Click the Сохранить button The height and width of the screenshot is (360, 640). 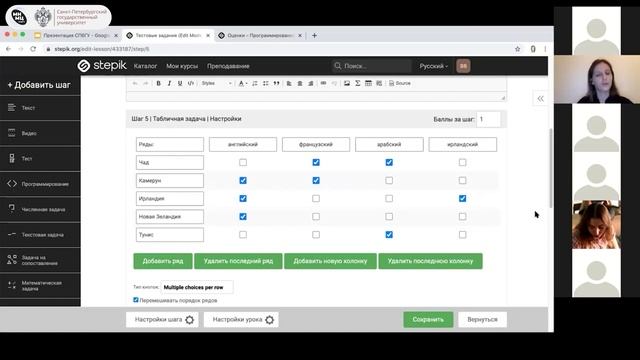pos(428,320)
